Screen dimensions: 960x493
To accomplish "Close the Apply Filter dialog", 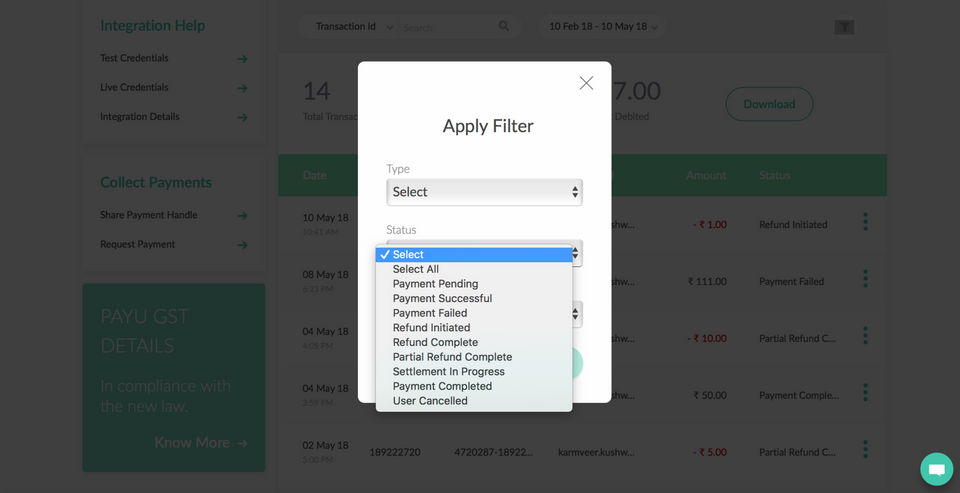I will point(586,83).
